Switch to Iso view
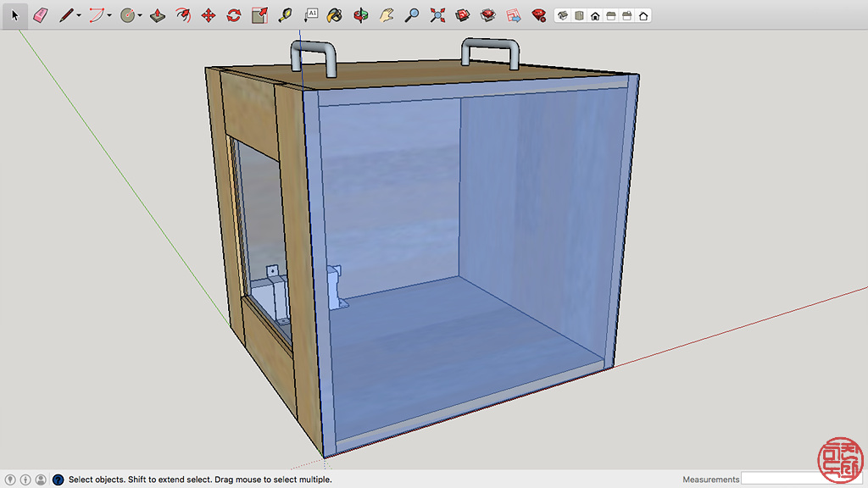This screenshot has width=868, height=488. 563,16
